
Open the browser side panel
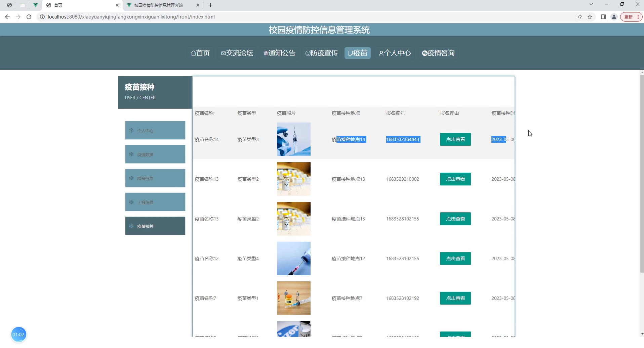(x=603, y=17)
